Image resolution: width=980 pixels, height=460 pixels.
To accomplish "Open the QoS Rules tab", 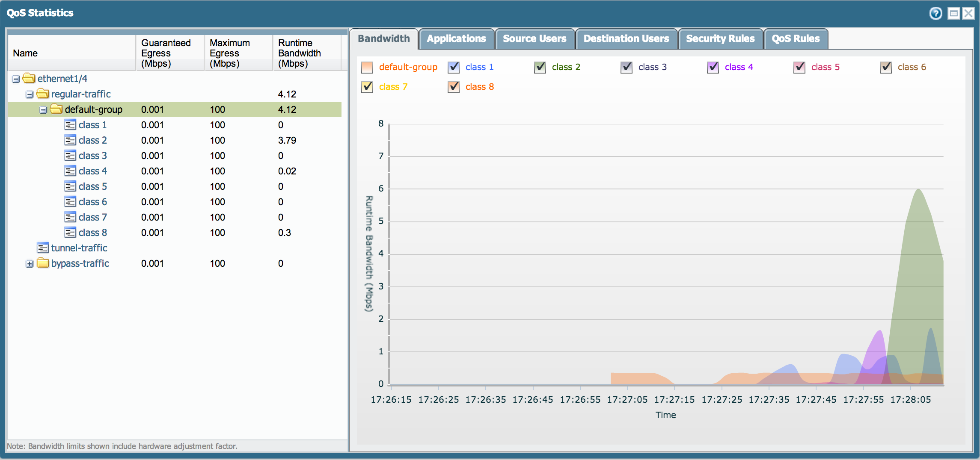I will (x=796, y=38).
